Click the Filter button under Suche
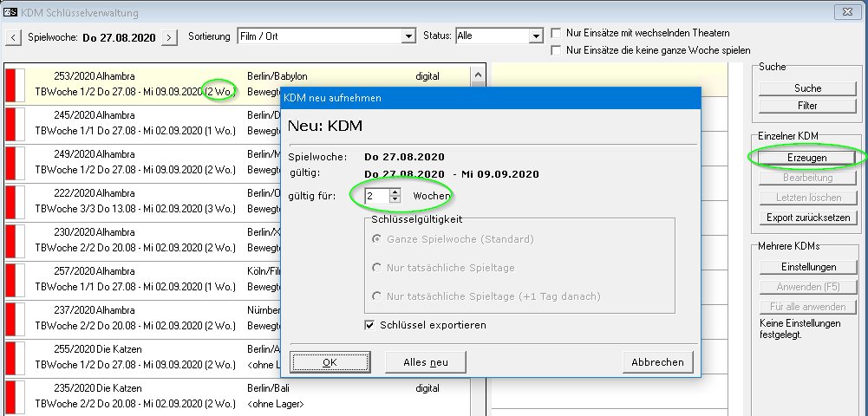Screen dimensions: 868x416 point(807,106)
